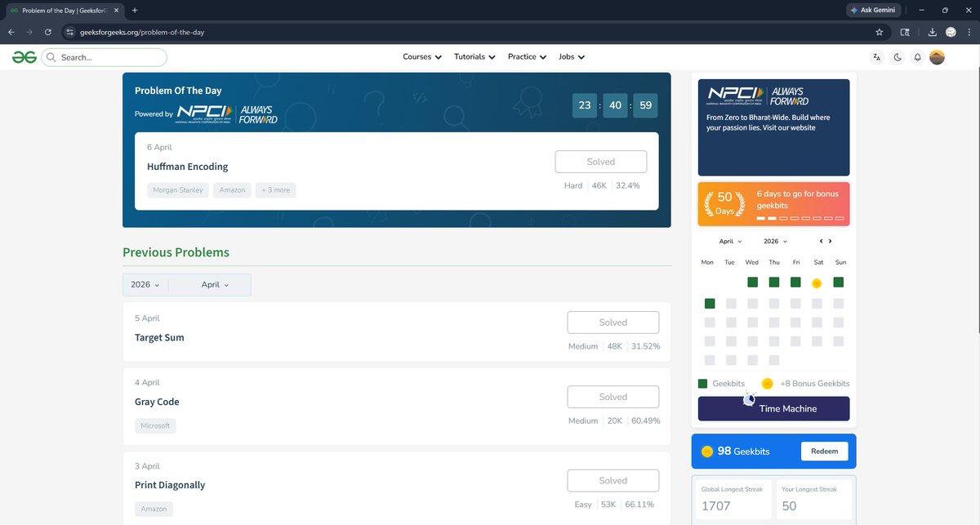This screenshot has height=525, width=980.
Task: Toggle dark mode moon icon
Action: point(898,57)
